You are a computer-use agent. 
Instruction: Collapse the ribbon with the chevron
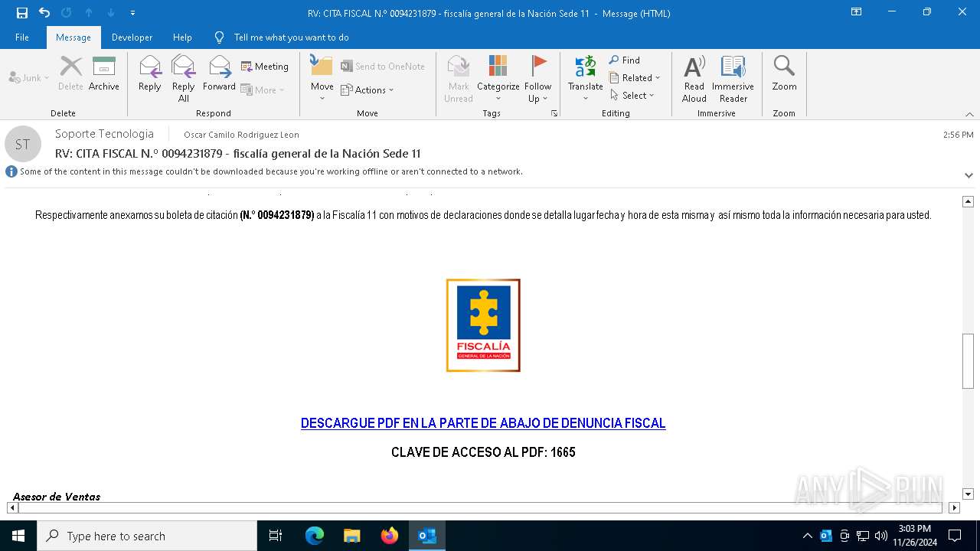pyautogui.click(x=969, y=114)
